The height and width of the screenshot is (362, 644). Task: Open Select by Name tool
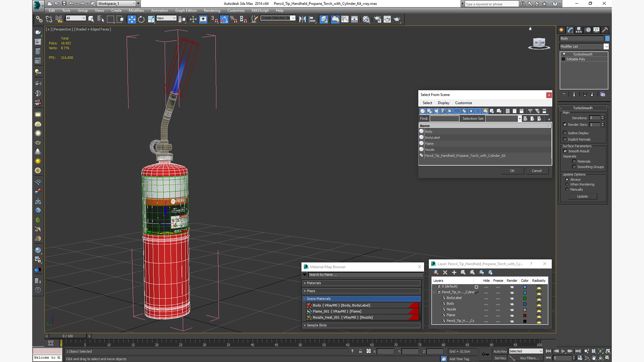[101, 19]
